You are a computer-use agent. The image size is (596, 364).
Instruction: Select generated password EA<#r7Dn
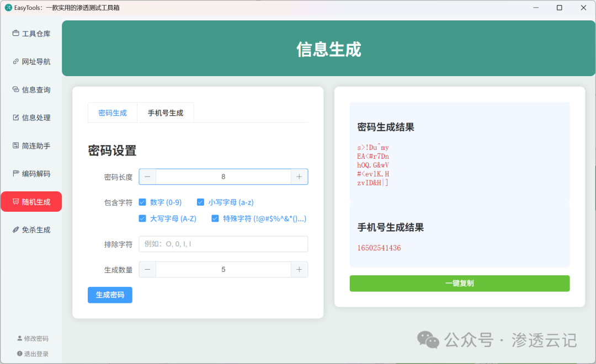[373, 156]
